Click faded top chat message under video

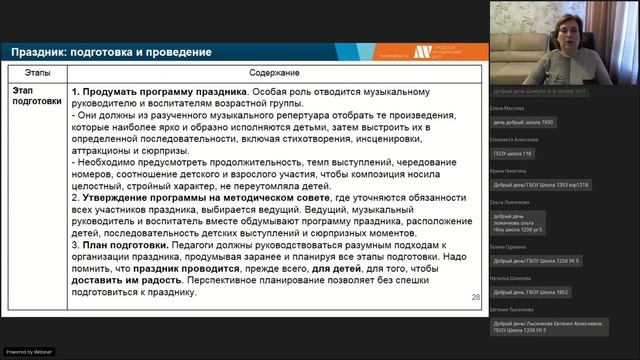[x=540, y=92]
